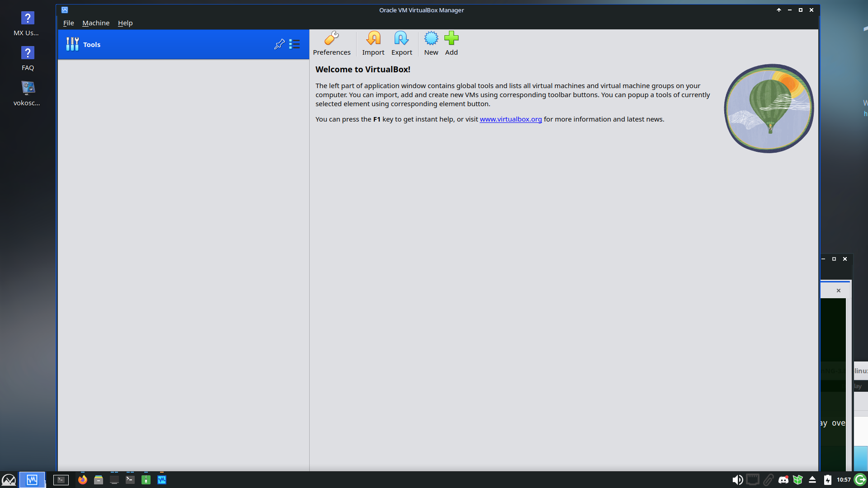This screenshot has width=868, height=488.
Task: Open the file manager taskbar icon
Action: [x=99, y=480]
